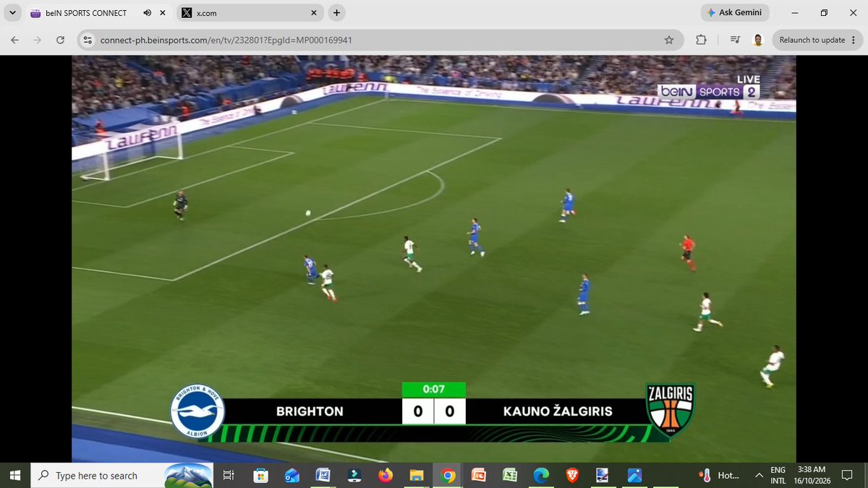Screen dimensions: 868x488
Task: Open File Explorer from taskbar
Action: click(x=417, y=475)
